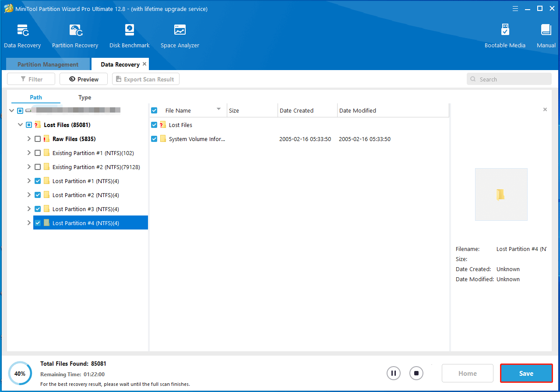Toggle the select-all checkbox in File Name header
This screenshot has height=392, width=560.
[x=154, y=110]
